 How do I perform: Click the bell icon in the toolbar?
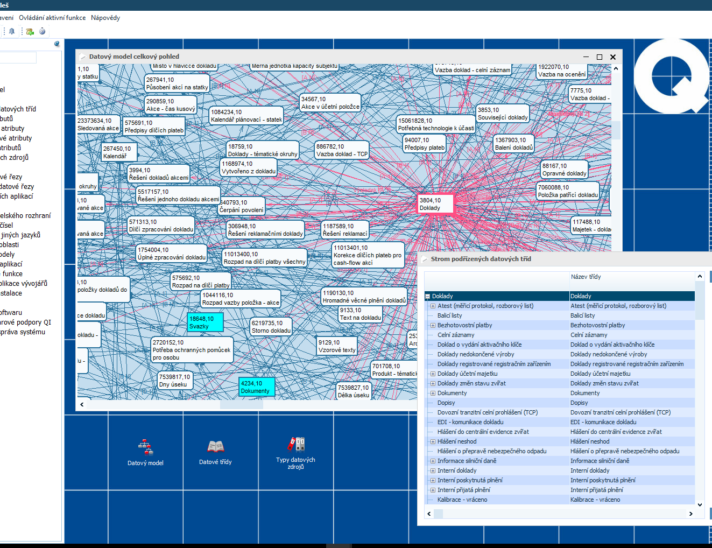pos(13,32)
